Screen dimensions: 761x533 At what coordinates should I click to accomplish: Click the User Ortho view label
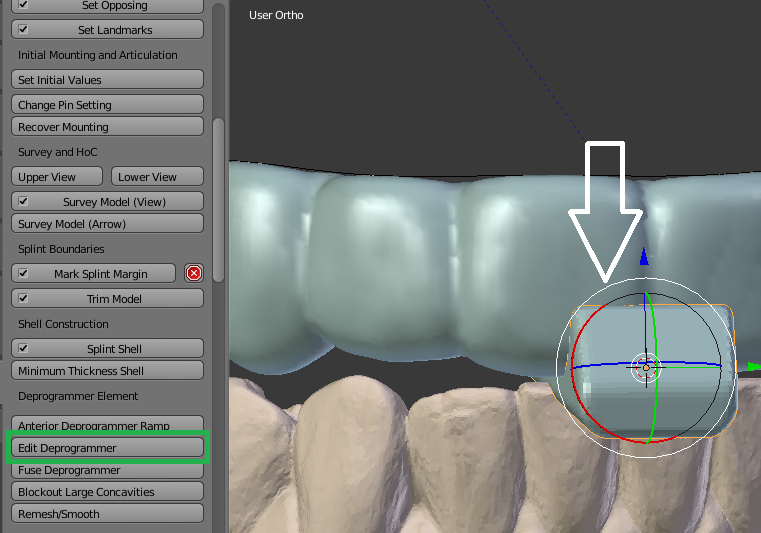(x=276, y=15)
